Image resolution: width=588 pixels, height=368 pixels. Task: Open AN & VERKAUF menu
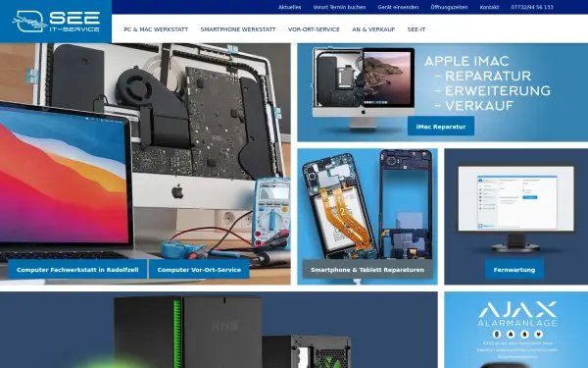click(x=373, y=29)
